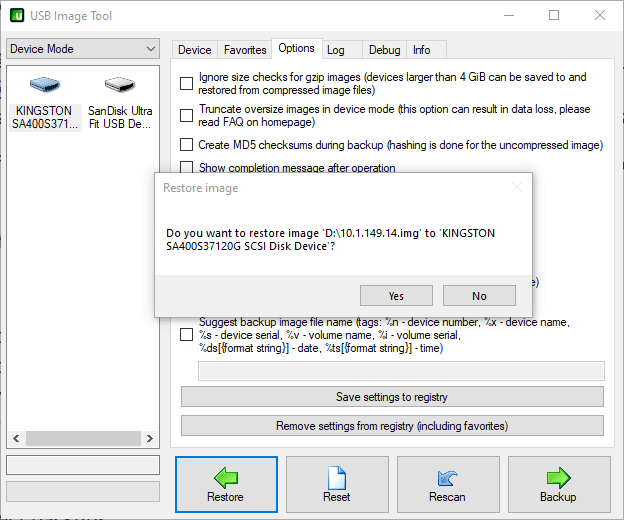The height and width of the screenshot is (520, 624).
Task: Open the Debug tab
Action: [x=384, y=50]
